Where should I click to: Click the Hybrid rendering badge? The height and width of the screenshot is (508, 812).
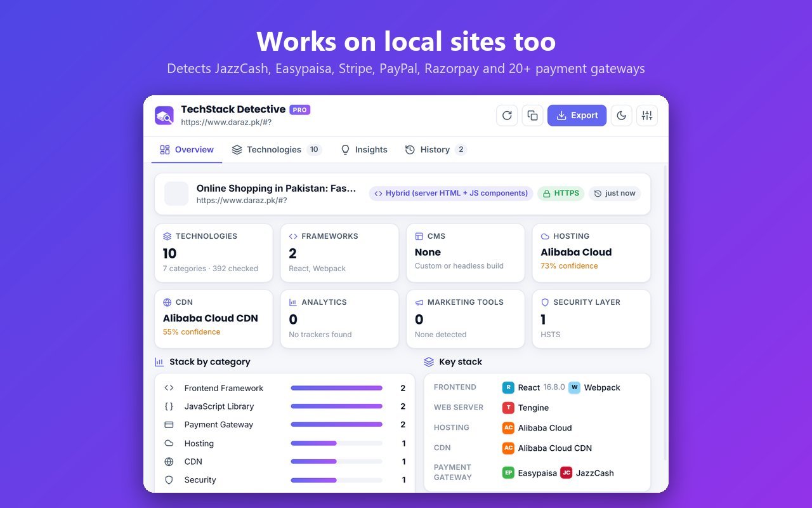click(x=451, y=194)
